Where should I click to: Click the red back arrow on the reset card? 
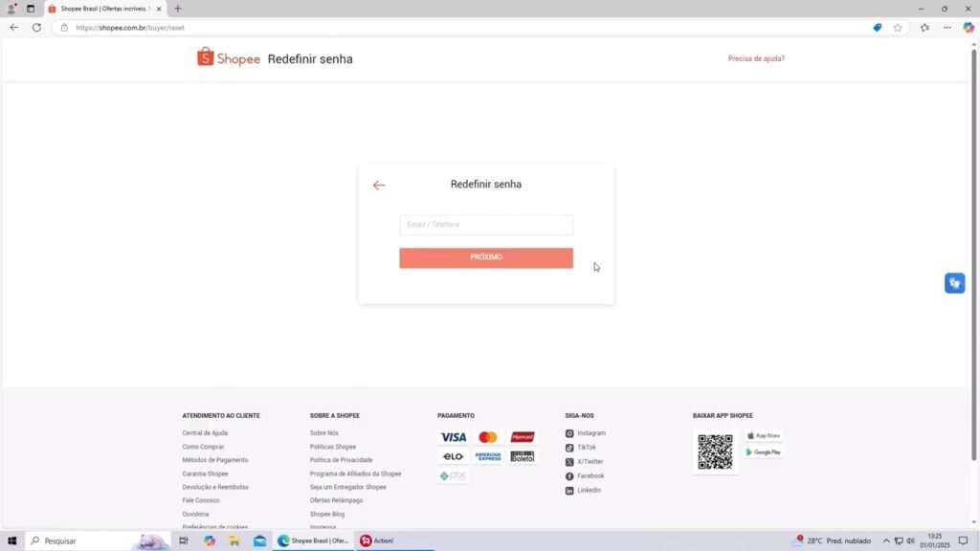[379, 185]
